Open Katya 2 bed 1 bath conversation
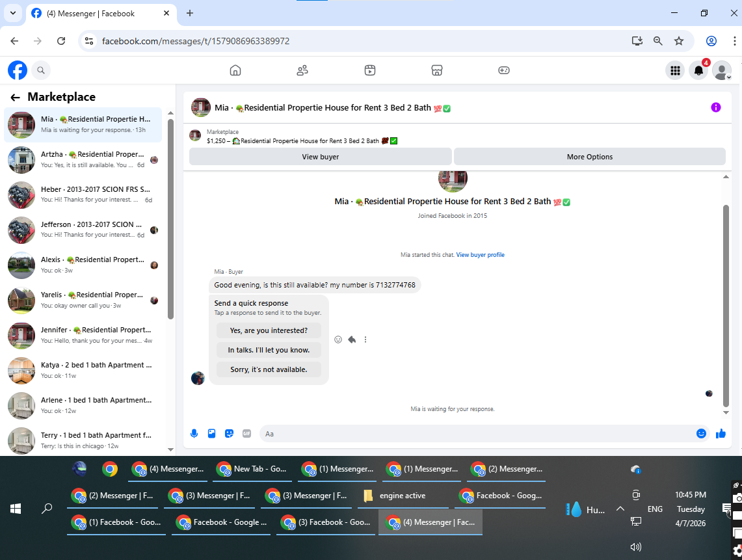The image size is (742, 560). click(83, 370)
